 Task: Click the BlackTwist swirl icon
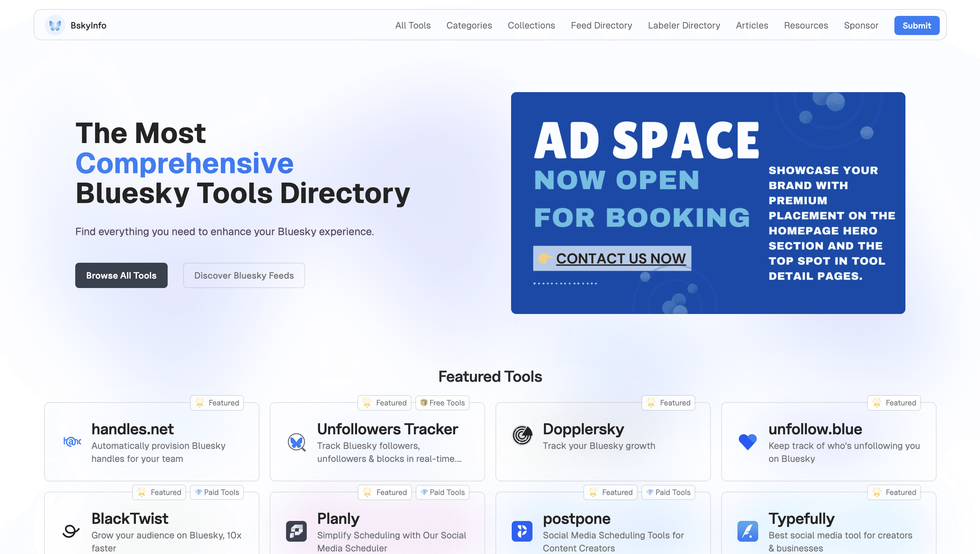click(x=71, y=531)
